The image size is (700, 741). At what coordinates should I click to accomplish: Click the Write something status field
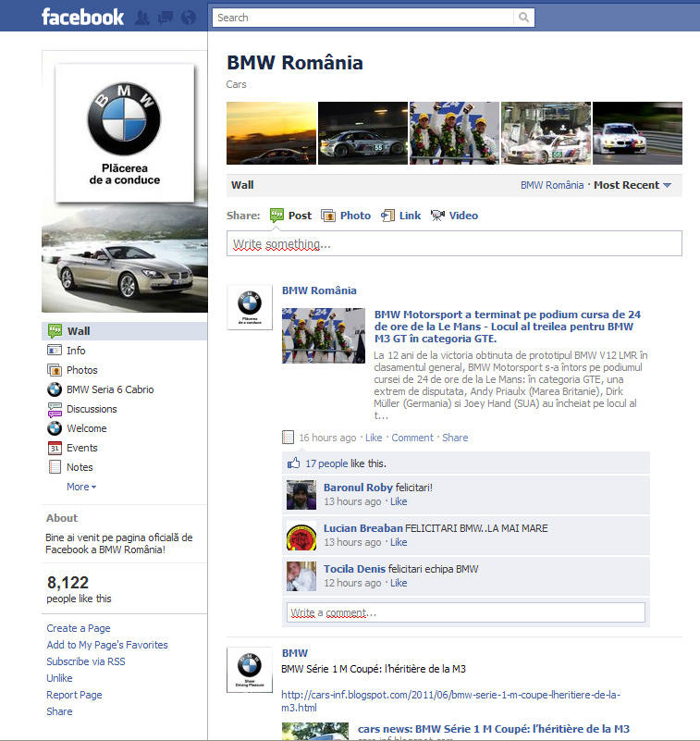click(x=454, y=243)
